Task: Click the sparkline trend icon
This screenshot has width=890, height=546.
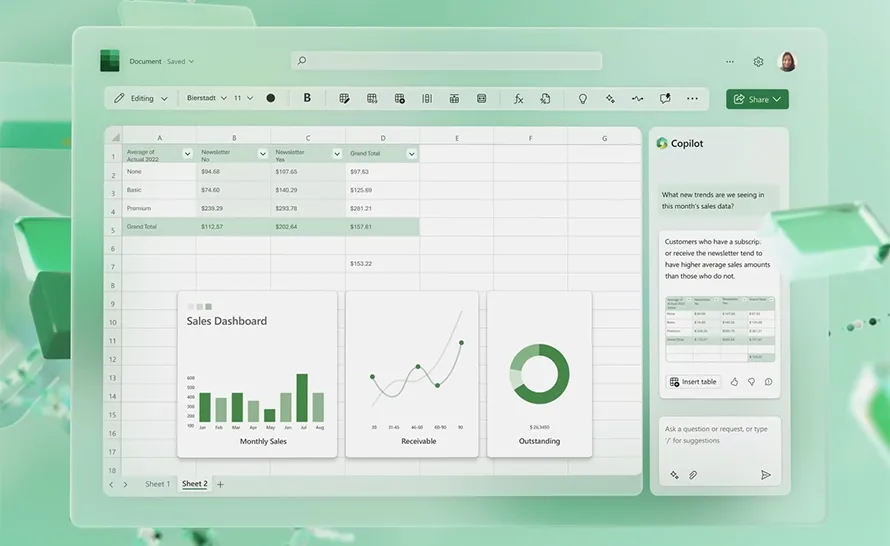Action: [637, 99]
